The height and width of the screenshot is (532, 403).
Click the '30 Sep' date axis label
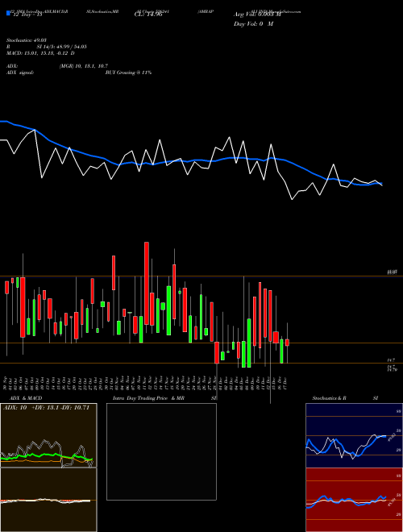click(6, 382)
